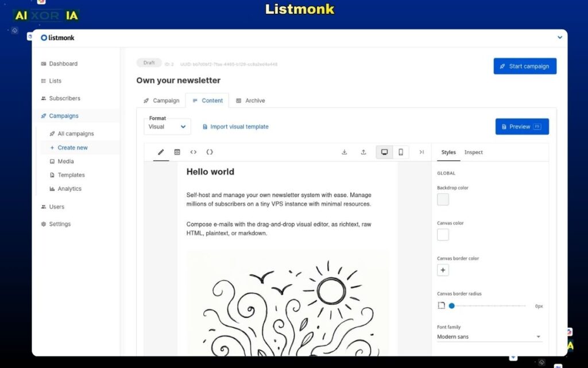Collapse the header panel chevron at top right
This screenshot has height=368, width=588.
pyautogui.click(x=560, y=37)
